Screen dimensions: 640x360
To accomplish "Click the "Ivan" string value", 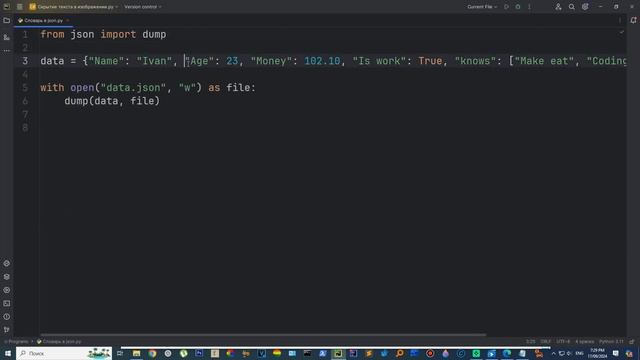I will 154,61.
